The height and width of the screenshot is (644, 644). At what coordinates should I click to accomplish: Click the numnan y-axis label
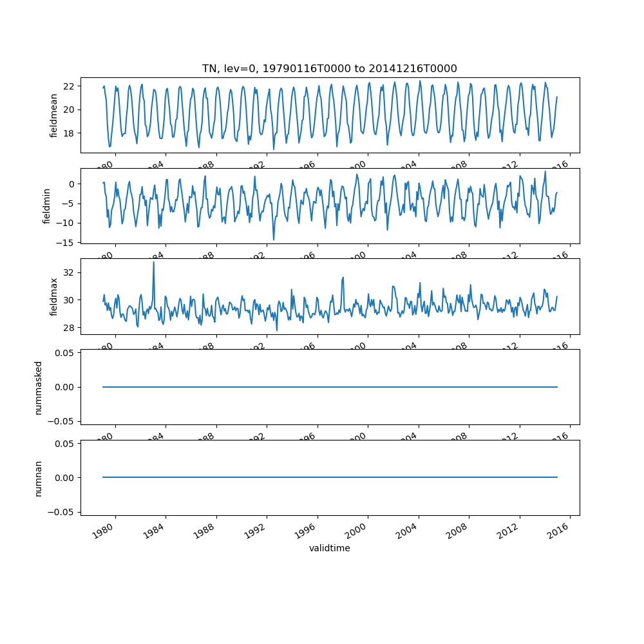[x=38, y=478]
